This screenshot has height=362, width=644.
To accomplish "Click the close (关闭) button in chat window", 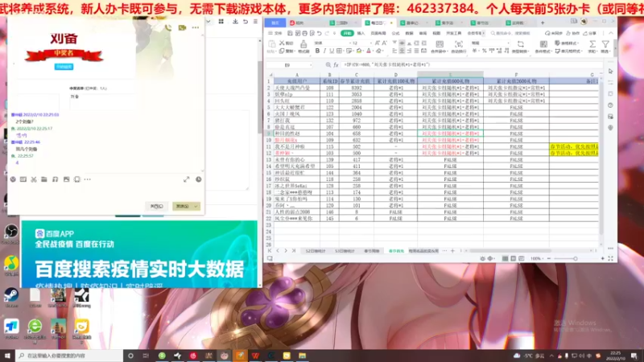I will (156, 206).
